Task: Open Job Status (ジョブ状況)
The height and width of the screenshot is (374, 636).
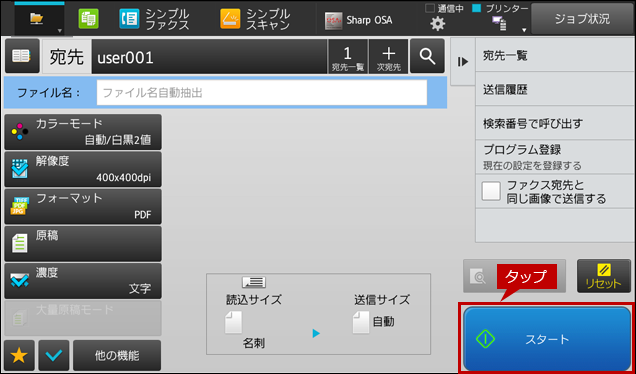Action: [x=582, y=19]
